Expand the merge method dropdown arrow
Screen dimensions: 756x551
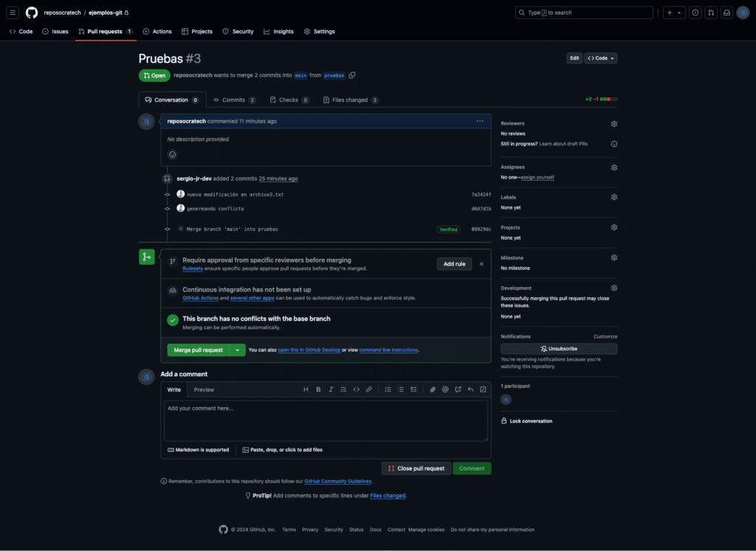(x=238, y=350)
